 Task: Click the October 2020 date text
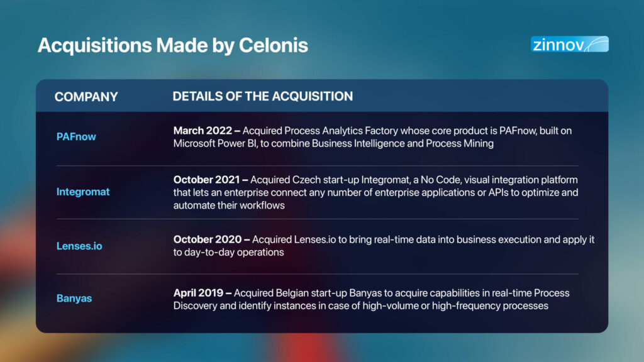coord(208,239)
